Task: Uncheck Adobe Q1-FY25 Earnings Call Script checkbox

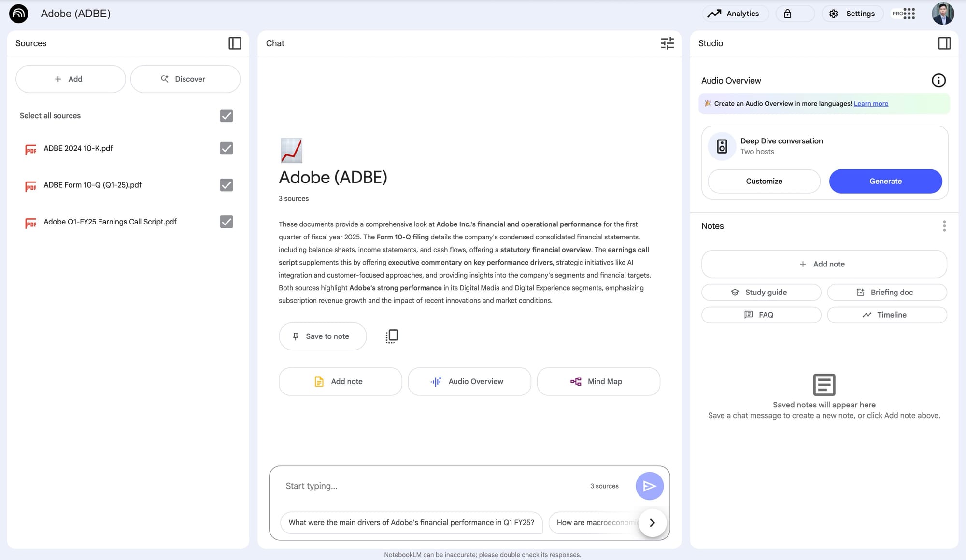Action: pyautogui.click(x=227, y=222)
